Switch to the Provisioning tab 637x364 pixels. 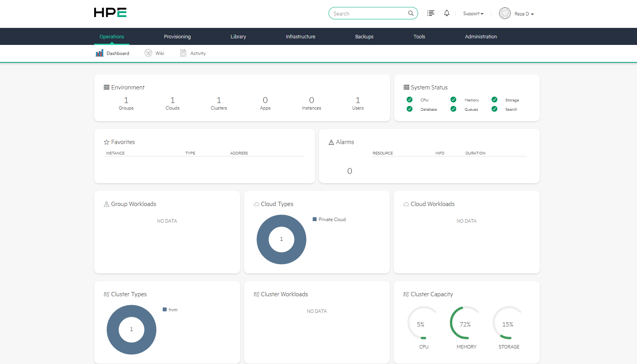177,37
